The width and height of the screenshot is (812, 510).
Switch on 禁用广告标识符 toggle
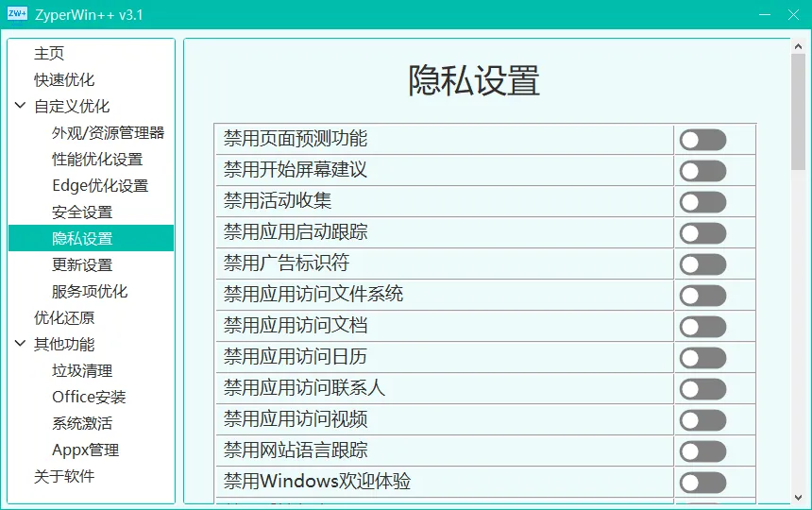[x=702, y=264]
